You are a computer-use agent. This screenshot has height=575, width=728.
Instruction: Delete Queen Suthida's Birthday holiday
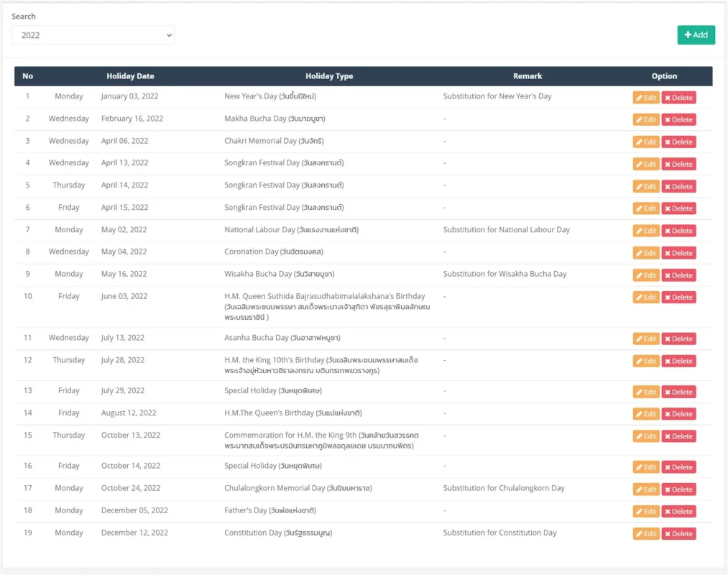click(678, 298)
